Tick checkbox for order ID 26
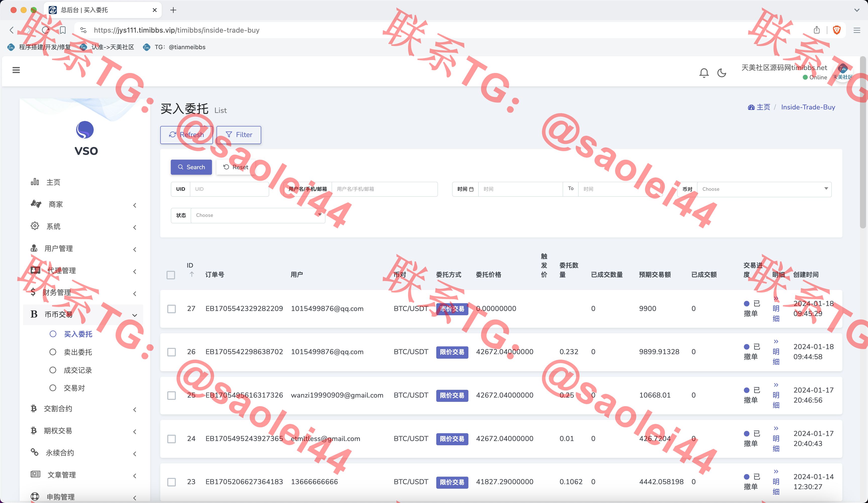The width and height of the screenshot is (868, 503). (x=172, y=352)
